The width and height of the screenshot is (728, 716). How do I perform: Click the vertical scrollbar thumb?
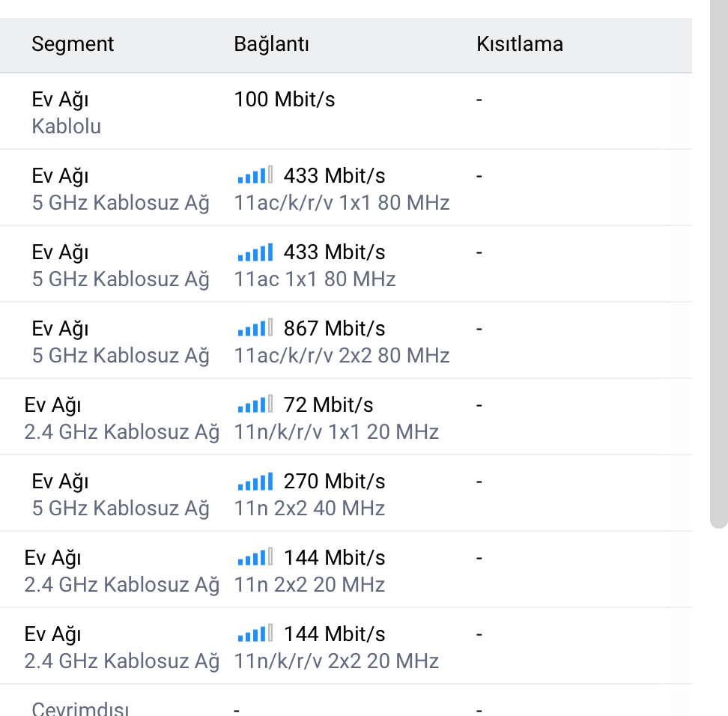719,264
